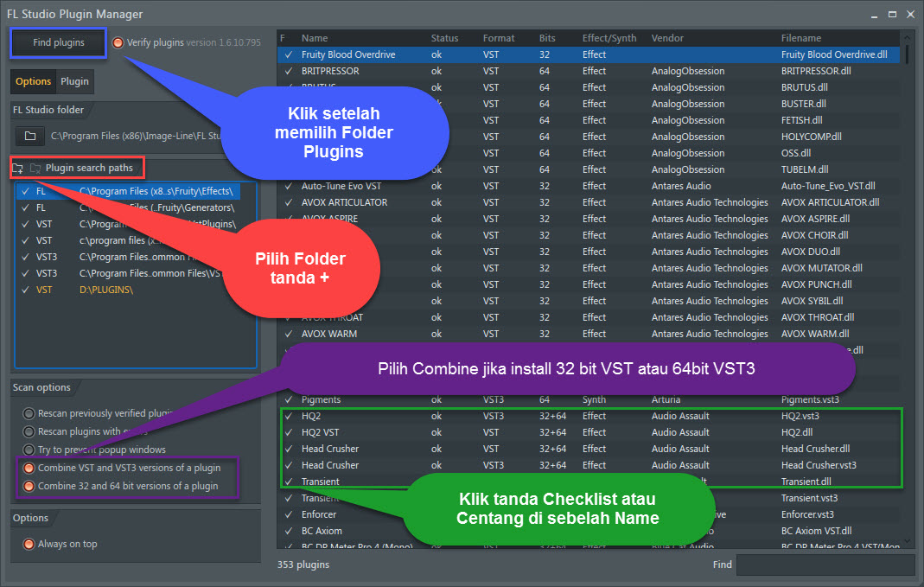The image size is (924, 587).
Task: Click the Find plugins button
Action: (58, 42)
